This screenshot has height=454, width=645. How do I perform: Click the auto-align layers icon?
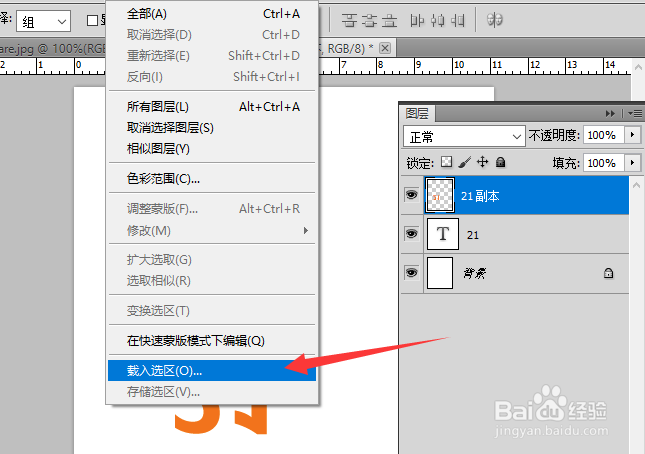click(494, 19)
